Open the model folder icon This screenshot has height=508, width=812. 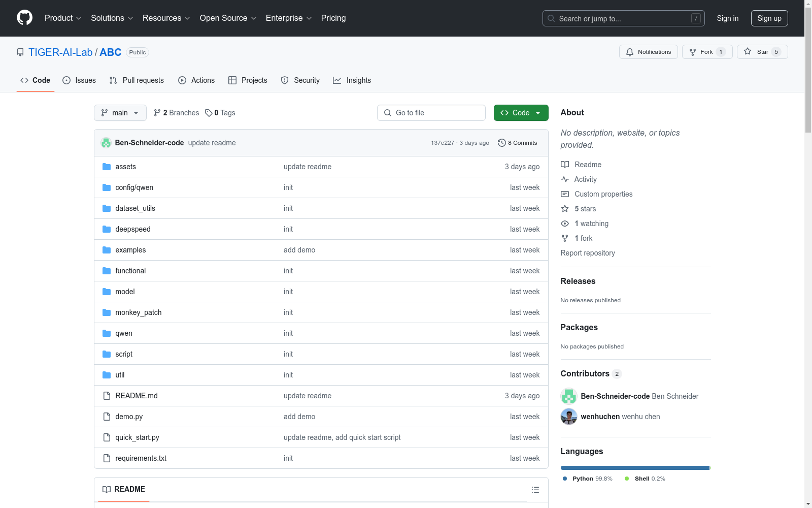(107, 292)
